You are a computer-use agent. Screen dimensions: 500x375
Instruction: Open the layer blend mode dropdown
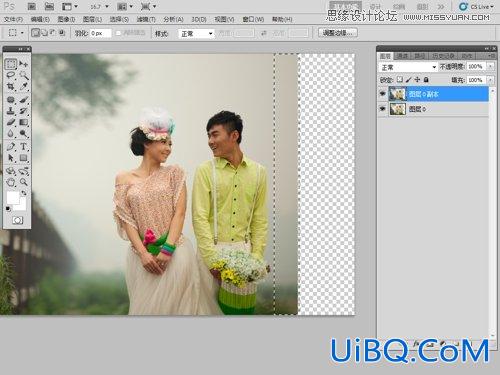pos(408,67)
